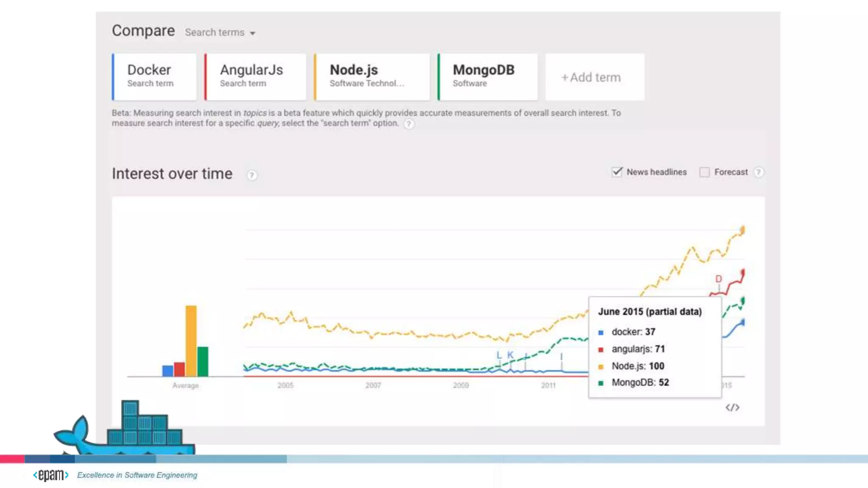Uncheck the News headlines checkbox

pyautogui.click(x=617, y=172)
